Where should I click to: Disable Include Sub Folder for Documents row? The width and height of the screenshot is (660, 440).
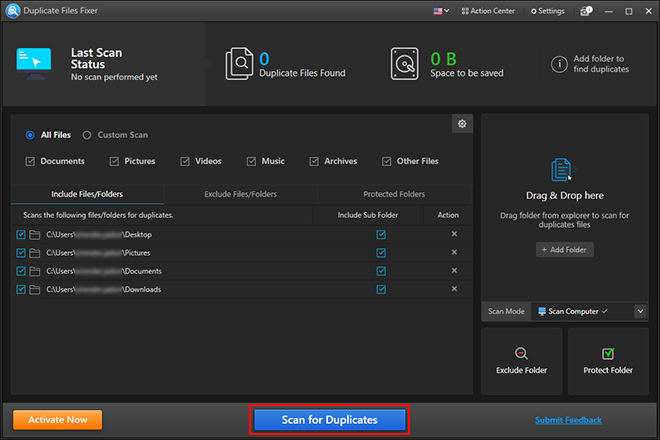(380, 271)
